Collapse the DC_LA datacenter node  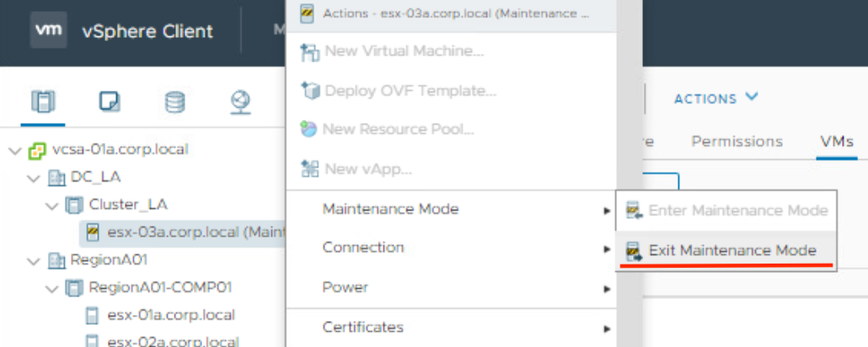34,178
